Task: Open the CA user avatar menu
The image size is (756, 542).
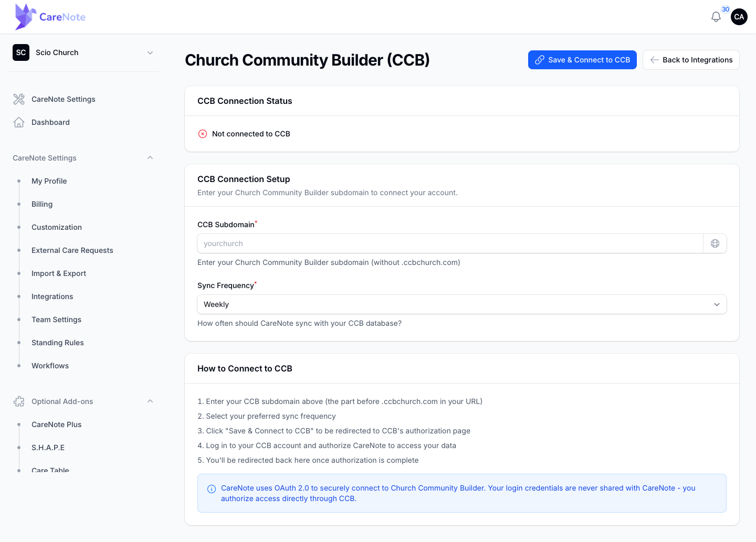Action: point(739,17)
